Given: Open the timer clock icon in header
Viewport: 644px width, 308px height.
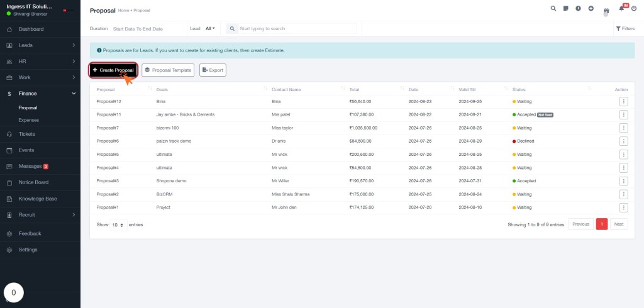Looking at the screenshot, I should tap(579, 8).
